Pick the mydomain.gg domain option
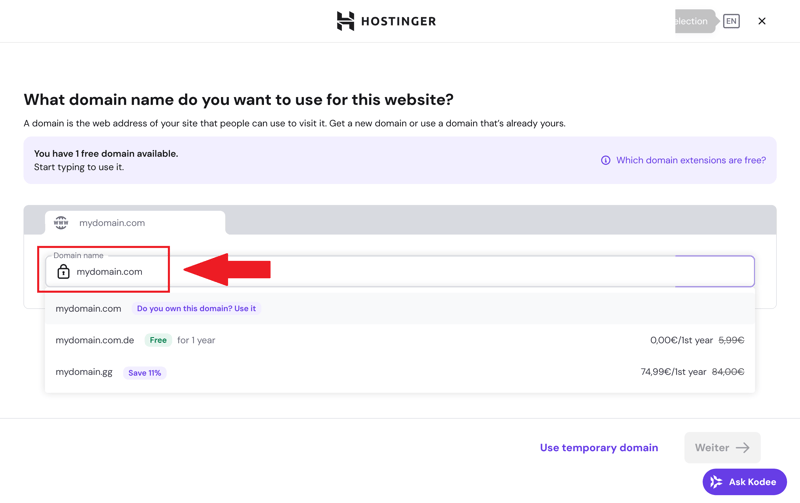 coord(84,372)
